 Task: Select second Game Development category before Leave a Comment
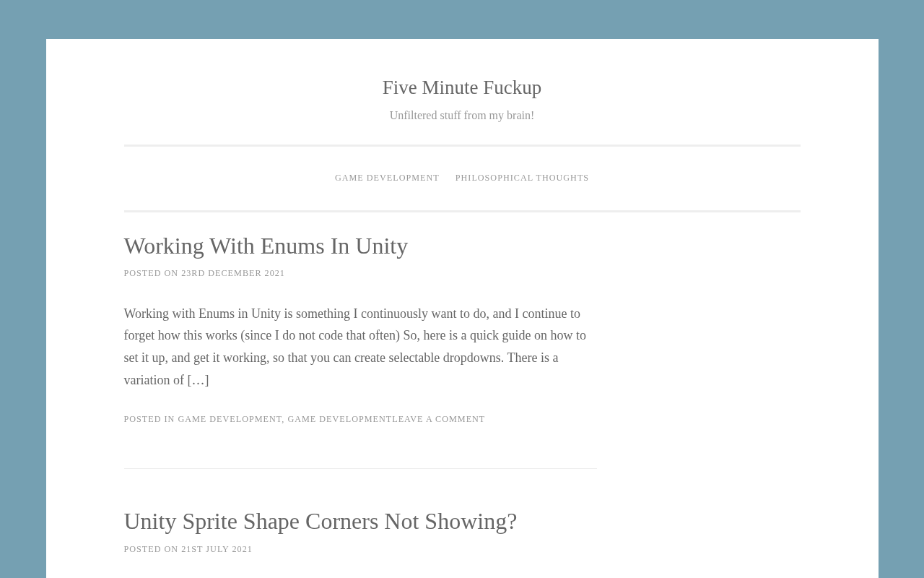tap(339, 419)
